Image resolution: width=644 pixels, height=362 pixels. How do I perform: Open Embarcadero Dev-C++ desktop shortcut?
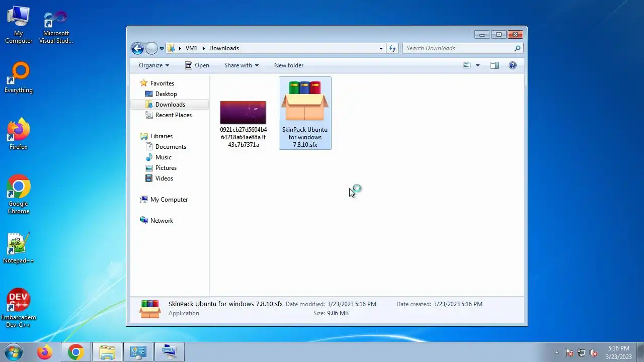tap(19, 308)
